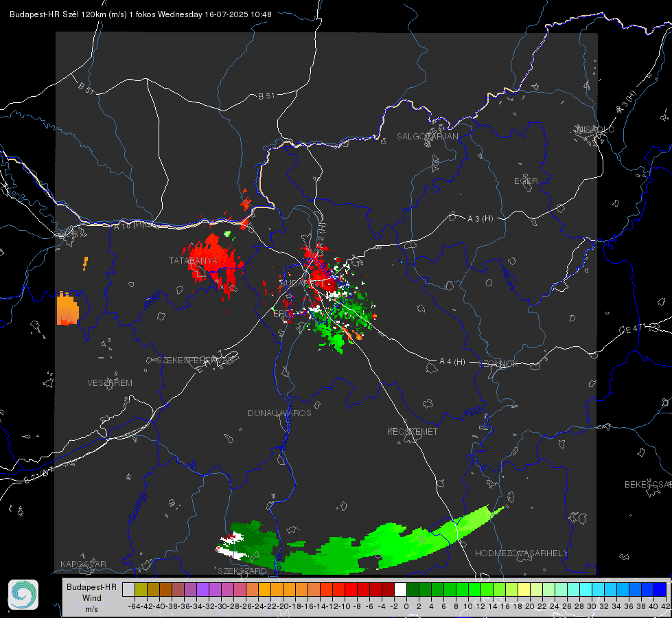
Task: Click the large orange echo at the western edge
Action: point(68,309)
